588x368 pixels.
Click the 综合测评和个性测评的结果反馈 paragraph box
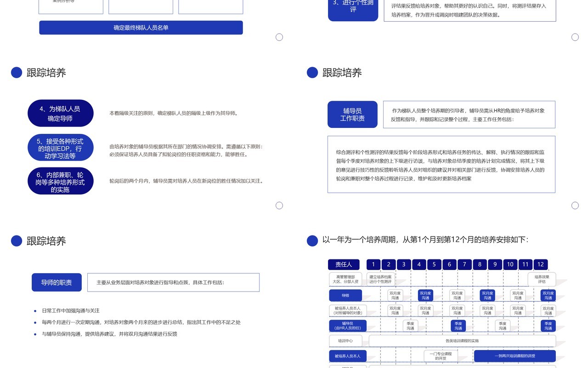tap(441, 164)
